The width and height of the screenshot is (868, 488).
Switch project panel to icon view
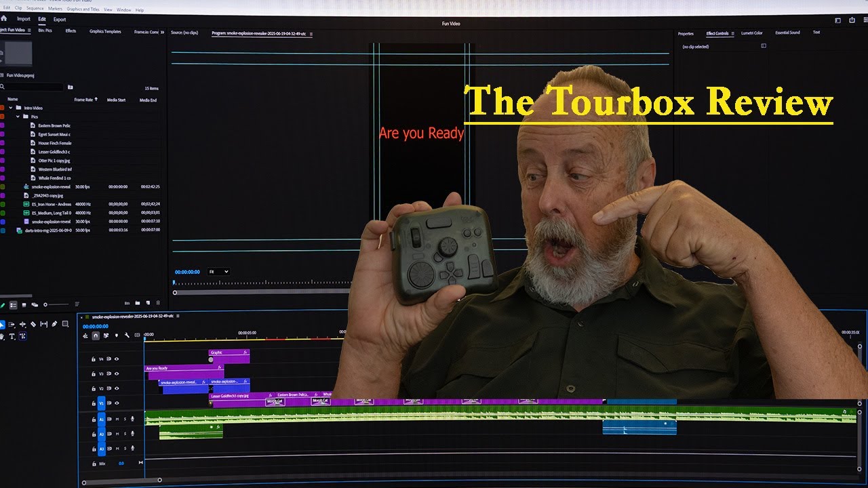point(24,305)
